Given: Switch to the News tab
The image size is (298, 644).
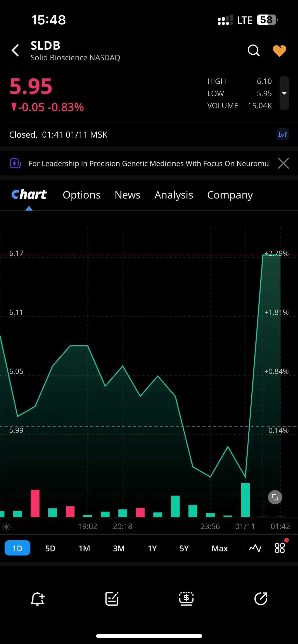Looking at the screenshot, I should coord(128,195).
